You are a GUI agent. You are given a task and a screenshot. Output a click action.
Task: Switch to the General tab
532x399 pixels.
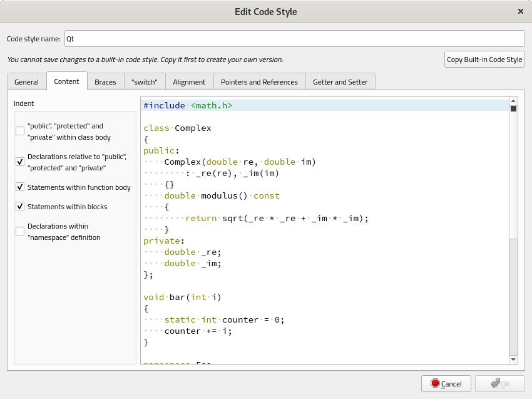[26, 82]
